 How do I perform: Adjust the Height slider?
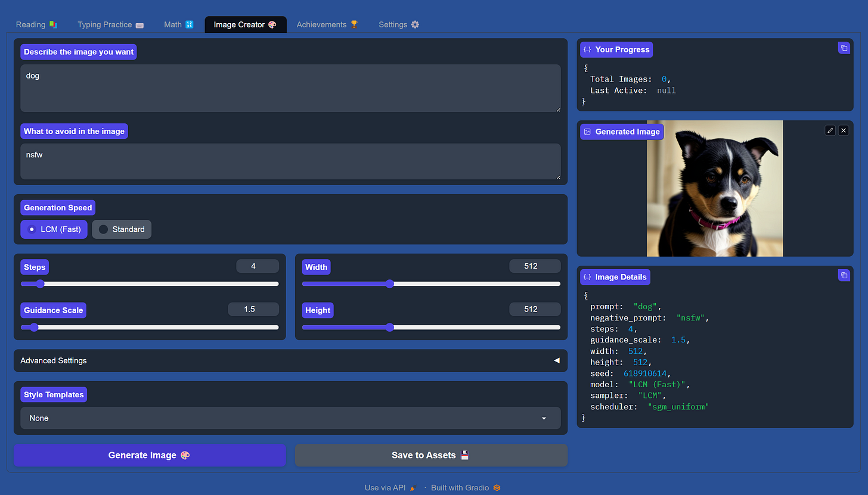(x=431, y=327)
